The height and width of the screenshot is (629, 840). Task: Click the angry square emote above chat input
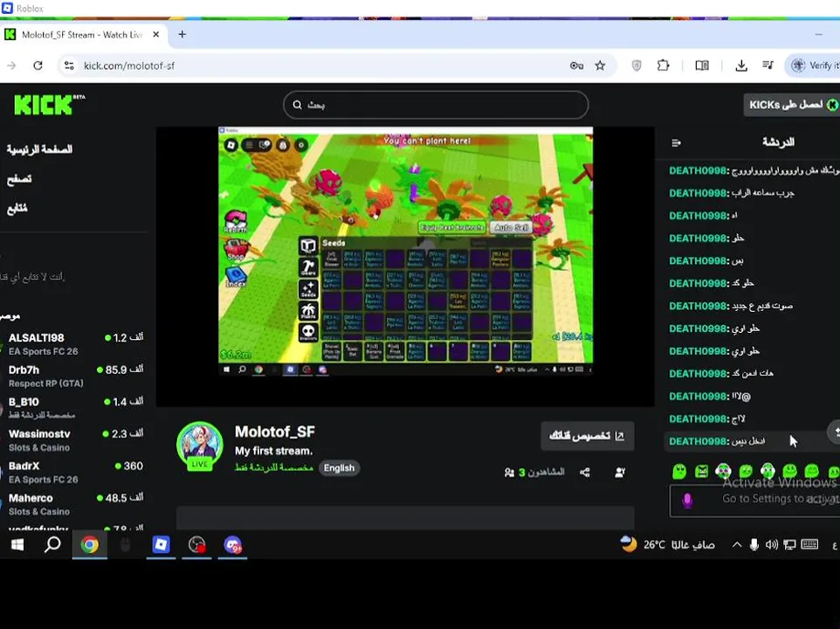[701, 471]
